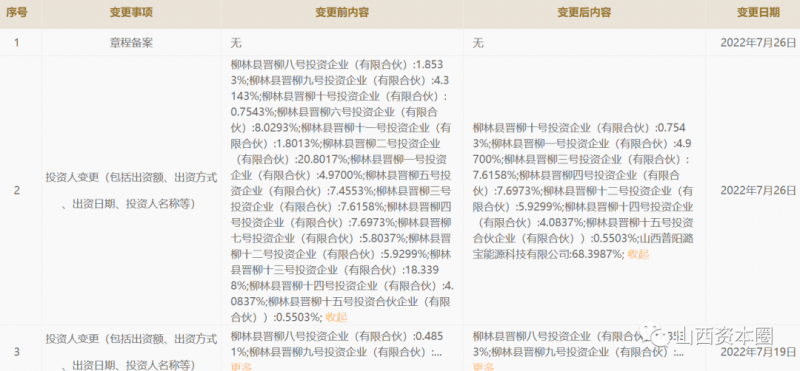Click row 3 投资人变更 description cell
Viewport: 800px width, 371px height.
[131, 352]
